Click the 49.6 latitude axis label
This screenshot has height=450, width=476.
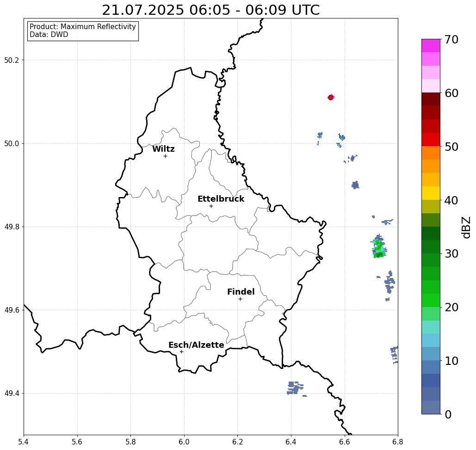12,310
